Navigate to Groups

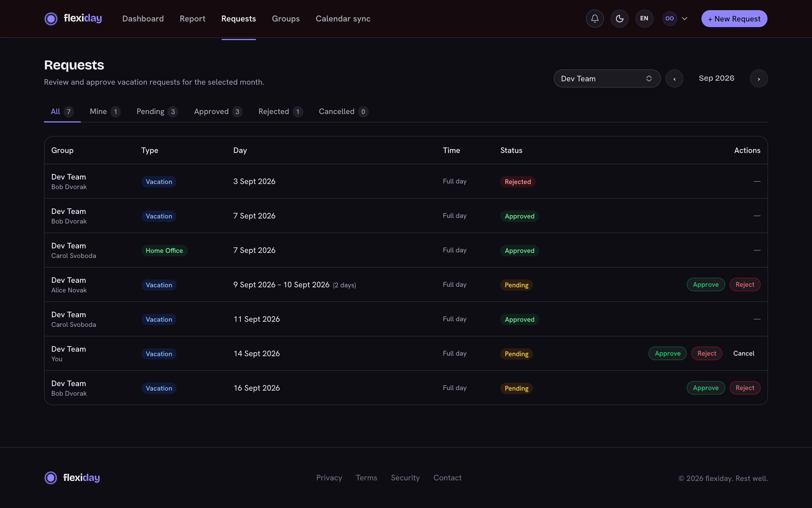286,18
